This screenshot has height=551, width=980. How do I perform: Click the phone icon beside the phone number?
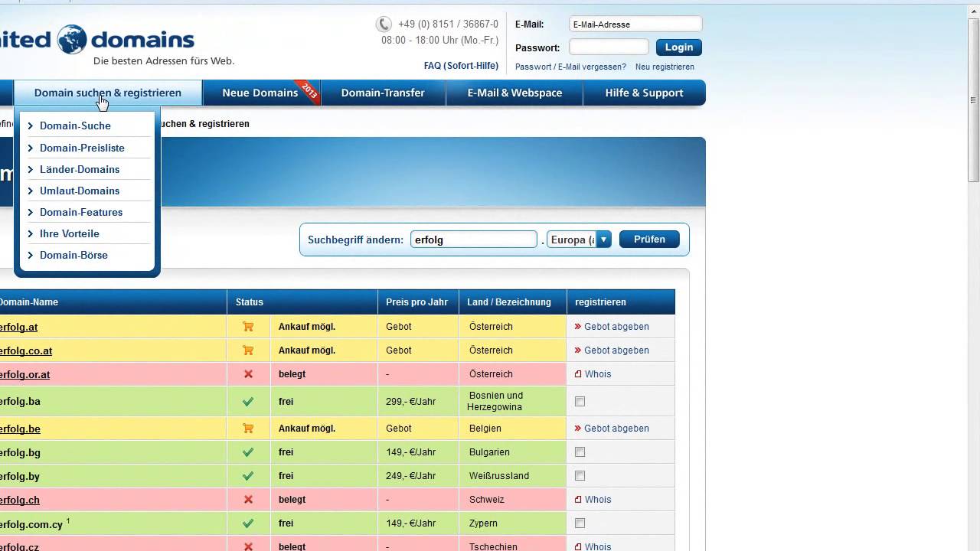click(384, 24)
